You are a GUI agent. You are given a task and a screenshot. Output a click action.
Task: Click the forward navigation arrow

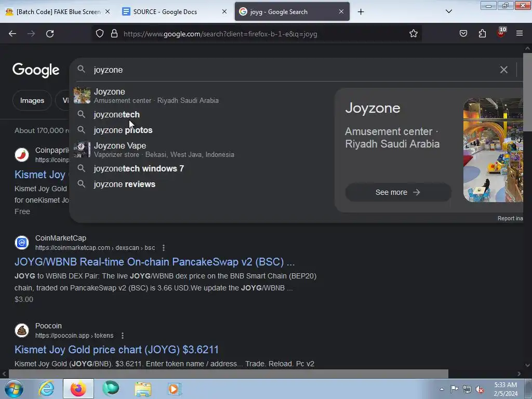(31, 34)
